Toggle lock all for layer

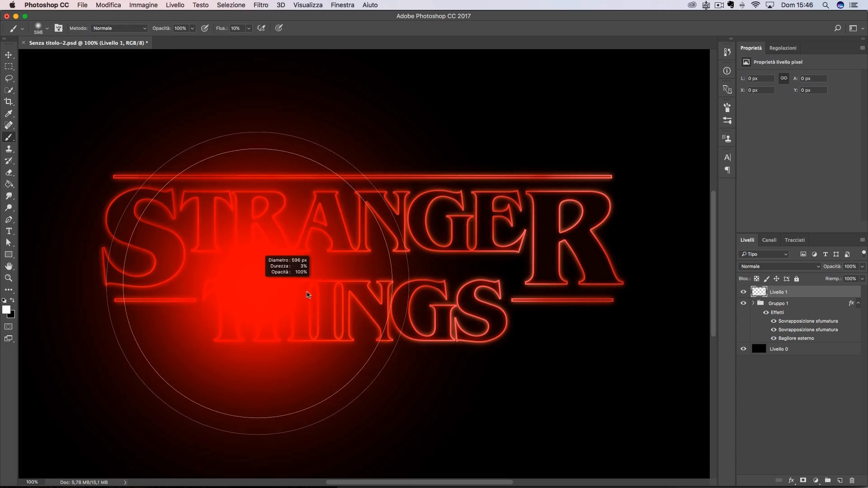click(x=797, y=279)
